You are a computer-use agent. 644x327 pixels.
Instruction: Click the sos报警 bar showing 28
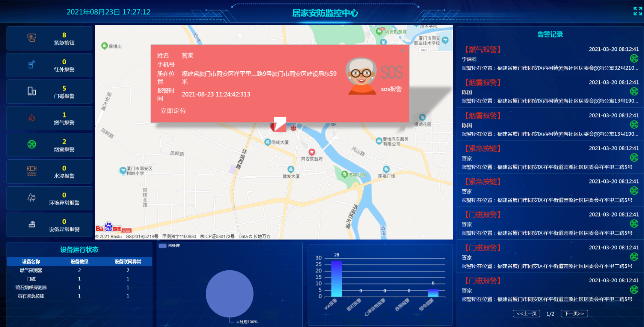pos(336,279)
